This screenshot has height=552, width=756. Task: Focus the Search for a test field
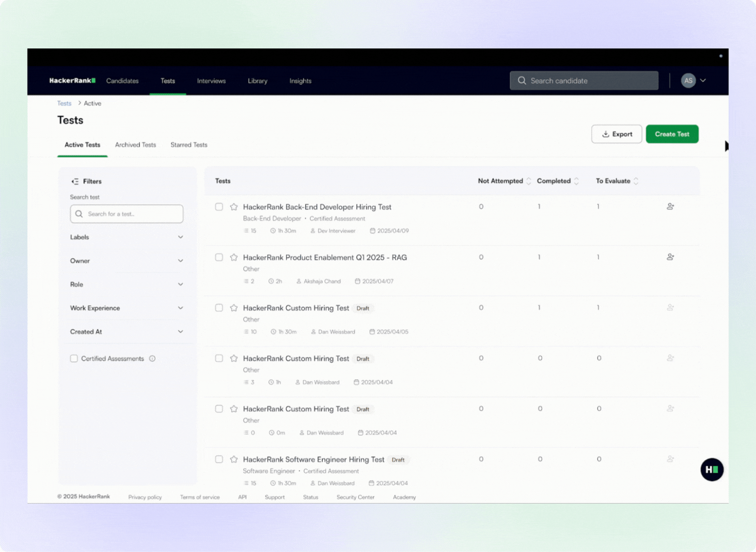click(126, 214)
